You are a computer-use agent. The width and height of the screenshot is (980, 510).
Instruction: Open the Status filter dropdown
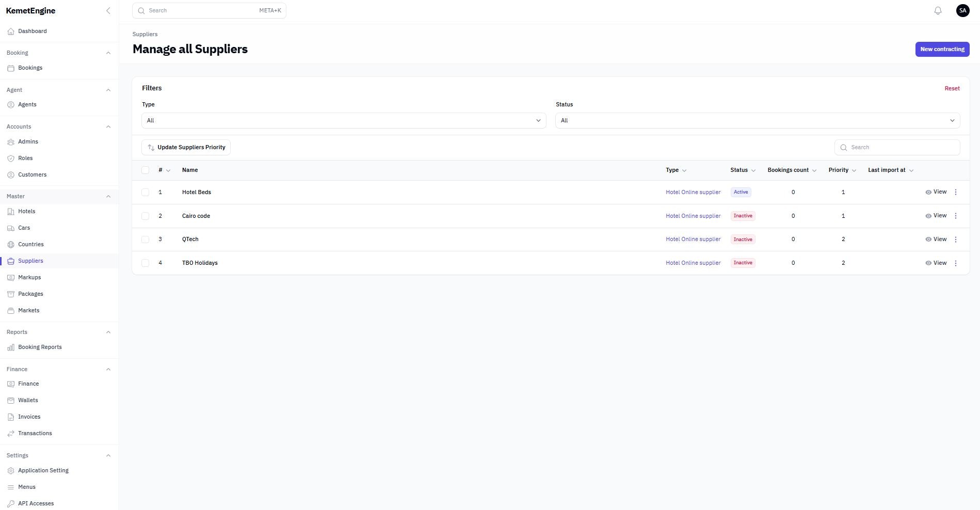[758, 121]
